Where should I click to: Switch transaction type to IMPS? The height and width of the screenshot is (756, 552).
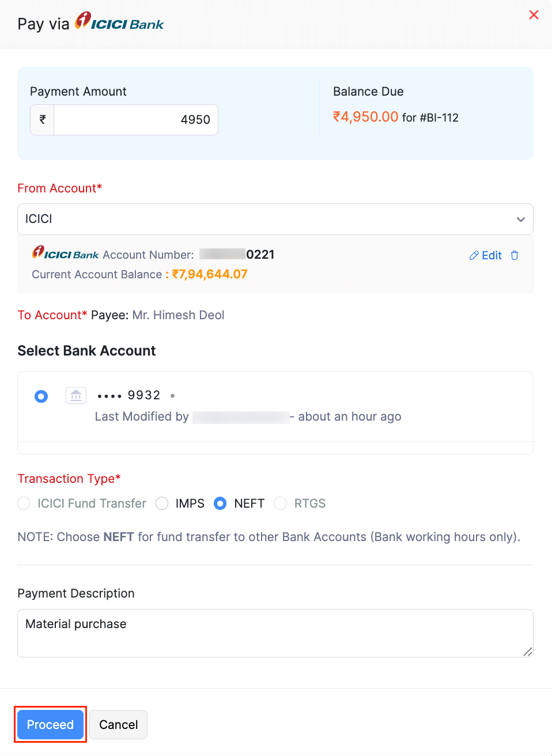[x=162, y=503]
